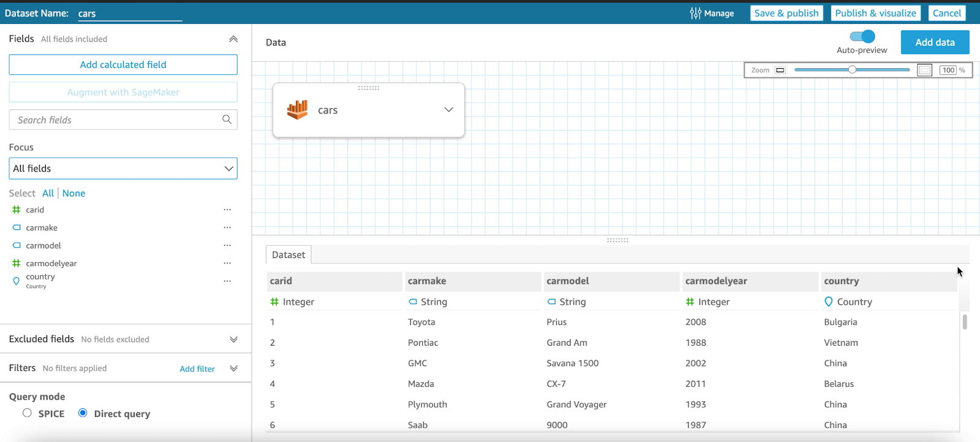Click the carmodelyear column header
Viewport: 980px width, 442px height.
coord(750,281)
